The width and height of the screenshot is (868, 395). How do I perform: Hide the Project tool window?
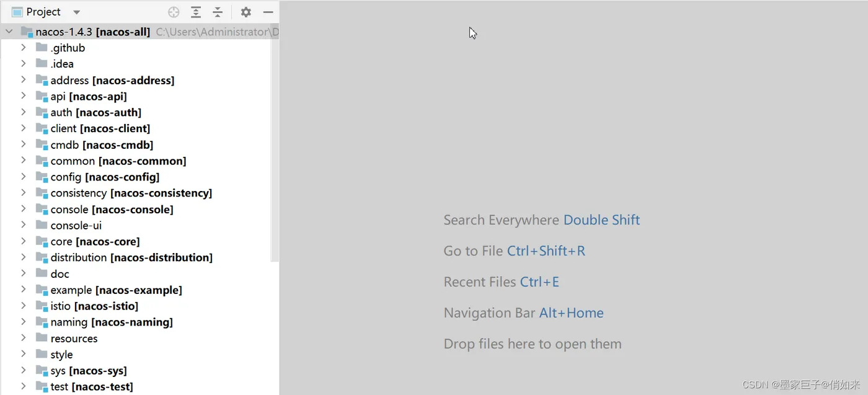[x=268, y=12]
